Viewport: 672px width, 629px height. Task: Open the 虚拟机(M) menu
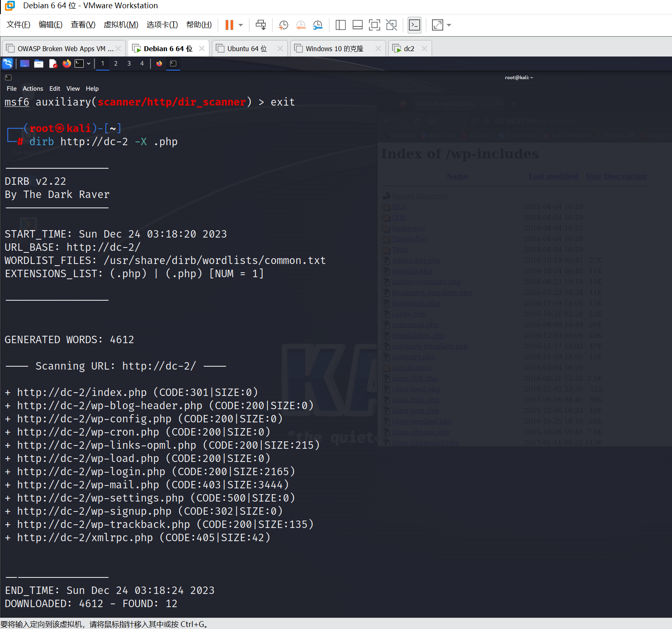click(x=121, y=25)
